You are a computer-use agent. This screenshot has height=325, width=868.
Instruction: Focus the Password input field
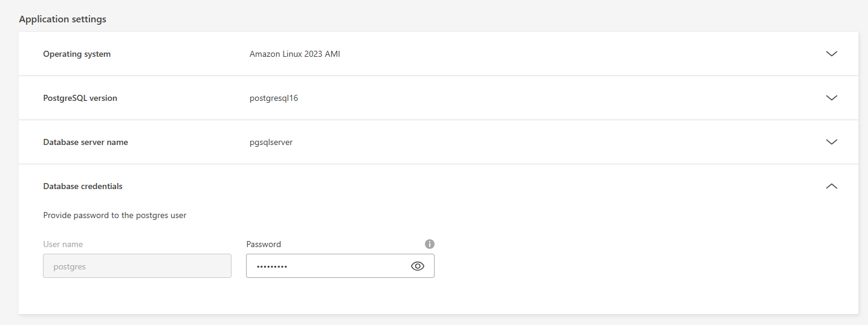pyautogui.click(x=340, y=266)
